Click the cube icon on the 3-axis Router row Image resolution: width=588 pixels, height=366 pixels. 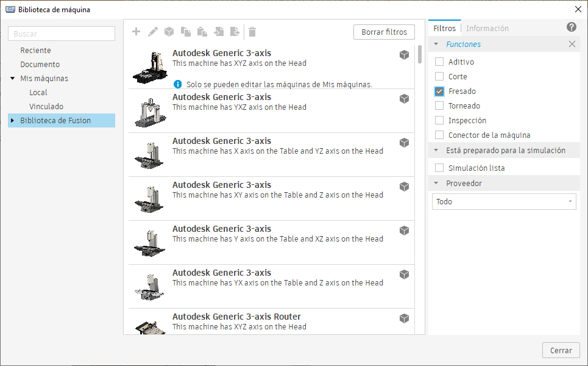(x=404, y=318)
